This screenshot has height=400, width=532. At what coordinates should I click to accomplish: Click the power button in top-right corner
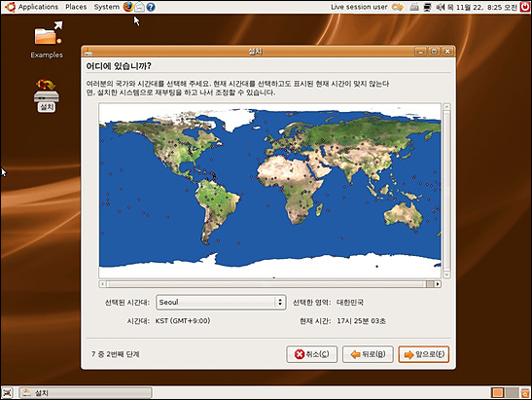tap(525, 7)
